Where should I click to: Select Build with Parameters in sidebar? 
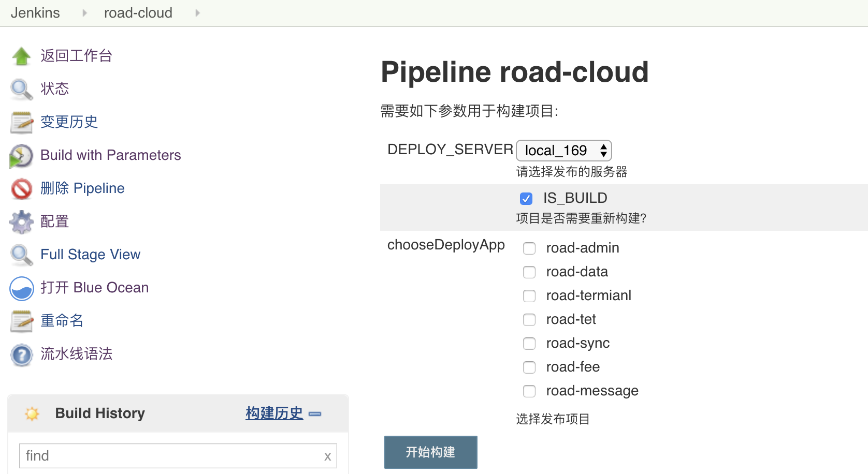pos(111,155)
